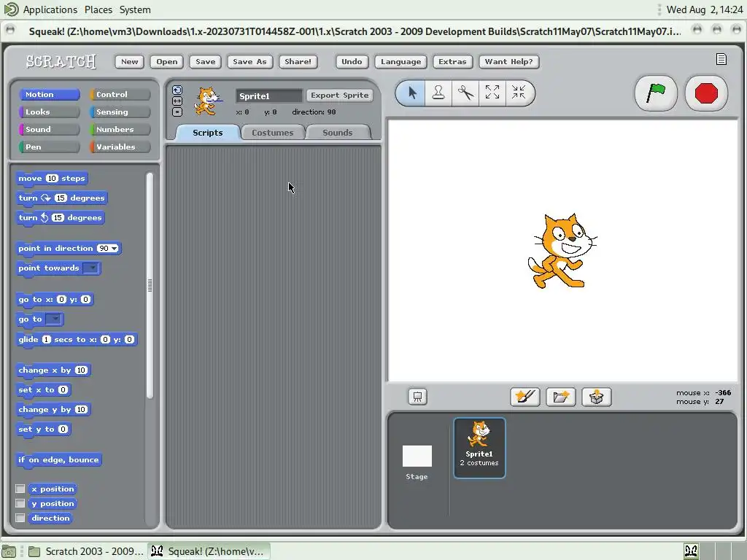This screenshot has height=560, width=747.
Task: Click the Export Sprite button
Action: 340,96
